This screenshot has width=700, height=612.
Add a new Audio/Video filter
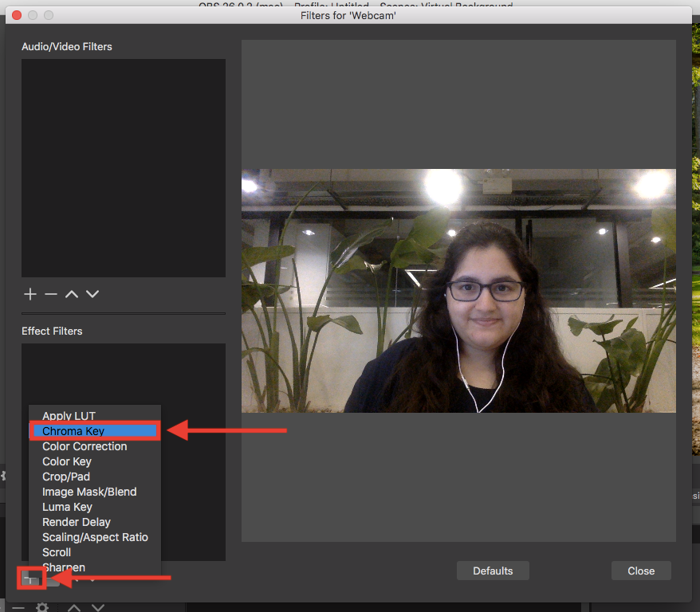click(x=30, y=294)
